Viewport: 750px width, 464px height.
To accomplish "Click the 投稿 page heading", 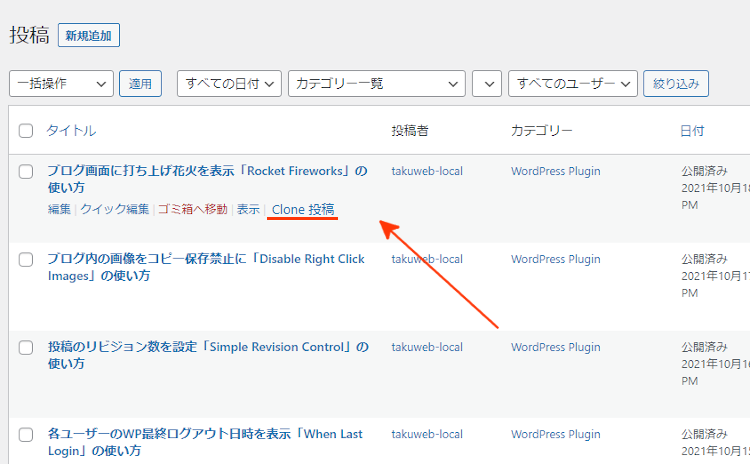I will coord(29,35).
